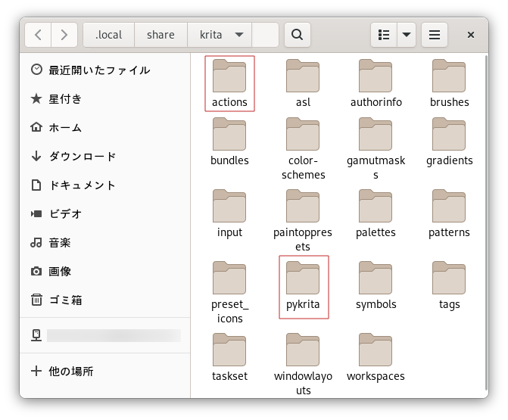This screenshot has width=508, height=420.
Task: Select the palettes folder
Action: coord(376,214)
